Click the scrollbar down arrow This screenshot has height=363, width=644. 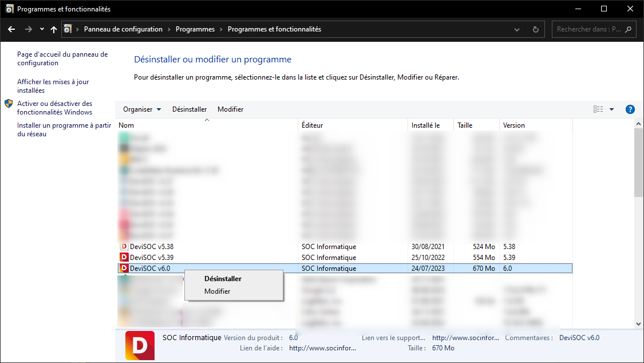point(638,324)
